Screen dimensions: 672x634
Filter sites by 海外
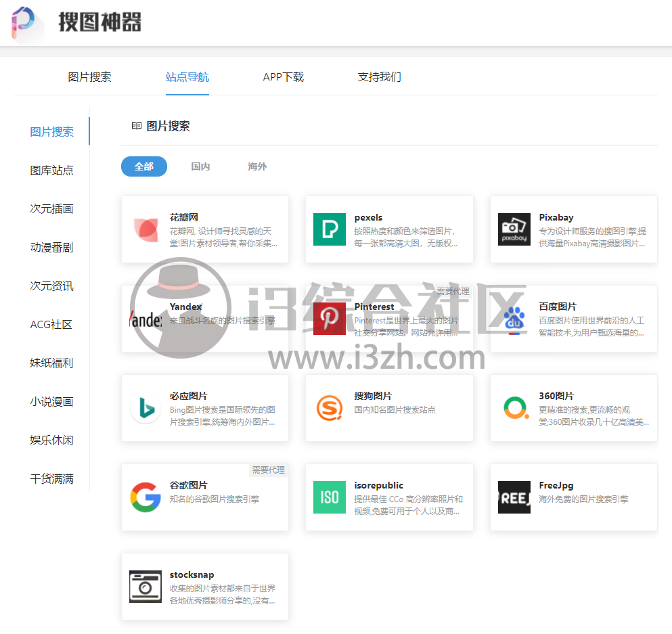(257, 166)
